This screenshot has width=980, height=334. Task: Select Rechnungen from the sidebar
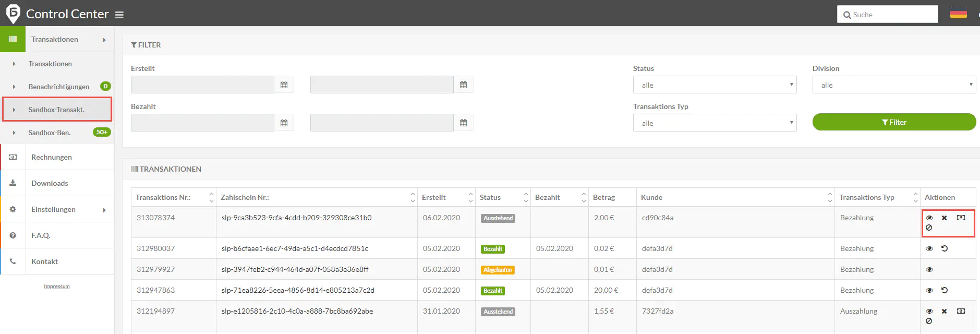coord(52,157)
